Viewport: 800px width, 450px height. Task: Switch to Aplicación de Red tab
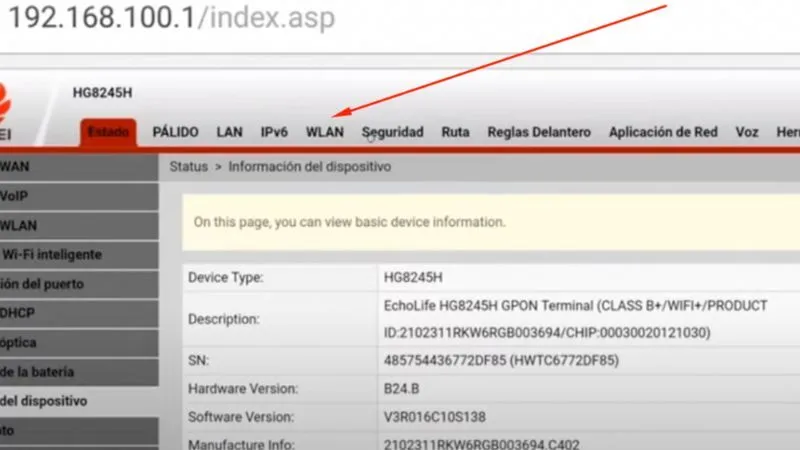(663, 132)
